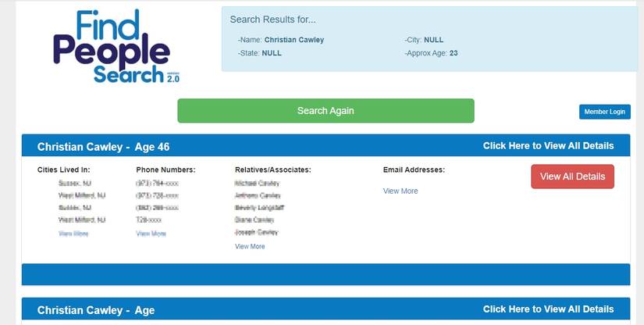Click the 'Cities Lived In:' label
This screenshot has width=644, height=325.
[64, 170]
